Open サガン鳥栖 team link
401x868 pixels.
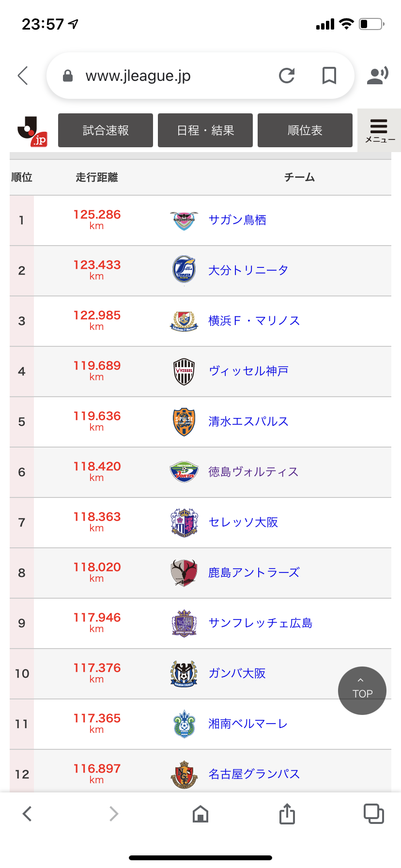(237, 220)
